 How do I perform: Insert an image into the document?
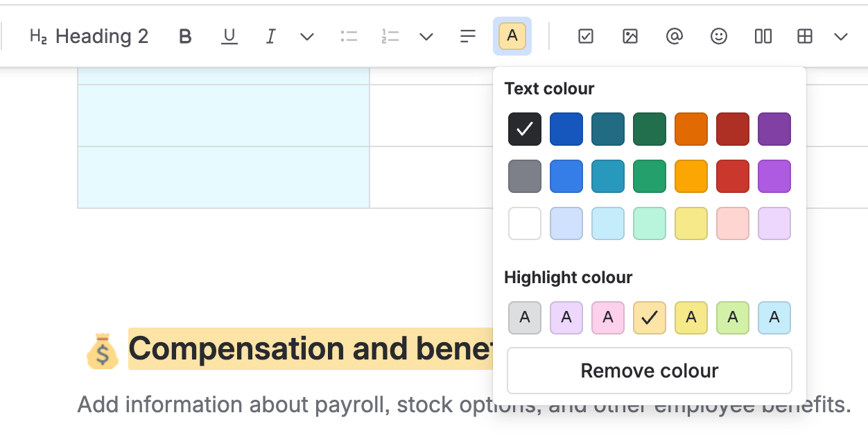[630, 36]
